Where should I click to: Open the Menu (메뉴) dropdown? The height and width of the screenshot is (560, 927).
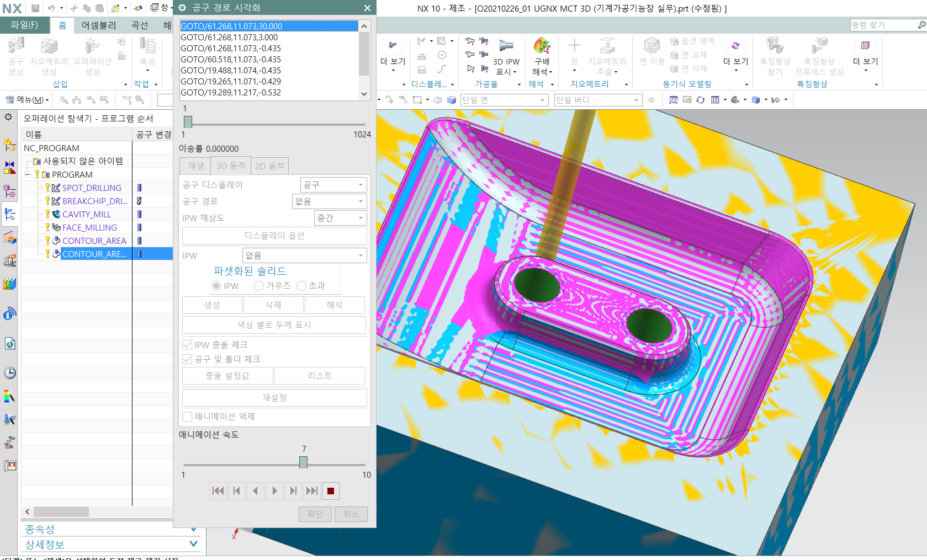(27, 100)
